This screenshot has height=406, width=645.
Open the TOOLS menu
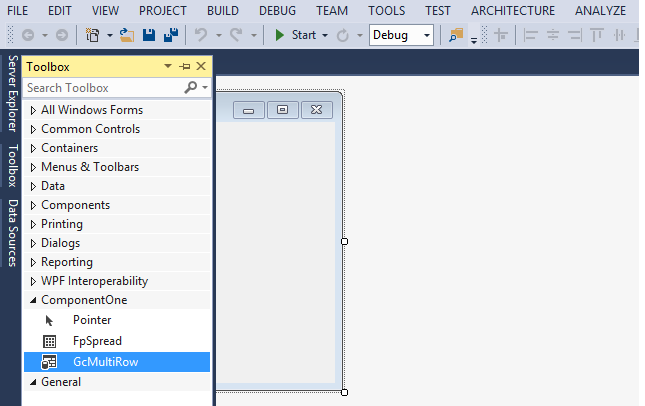[387, 11]
